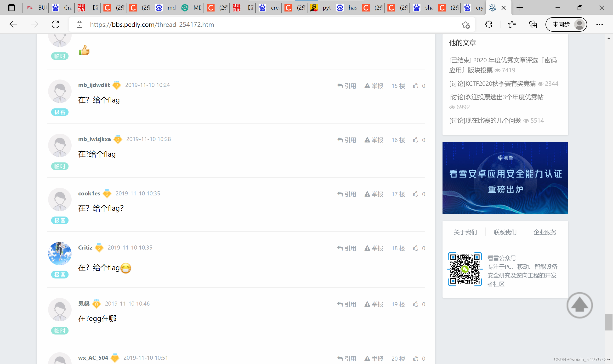
Task: Quote the reply by mb_ijdwdiit
Action: pos(346,86)
